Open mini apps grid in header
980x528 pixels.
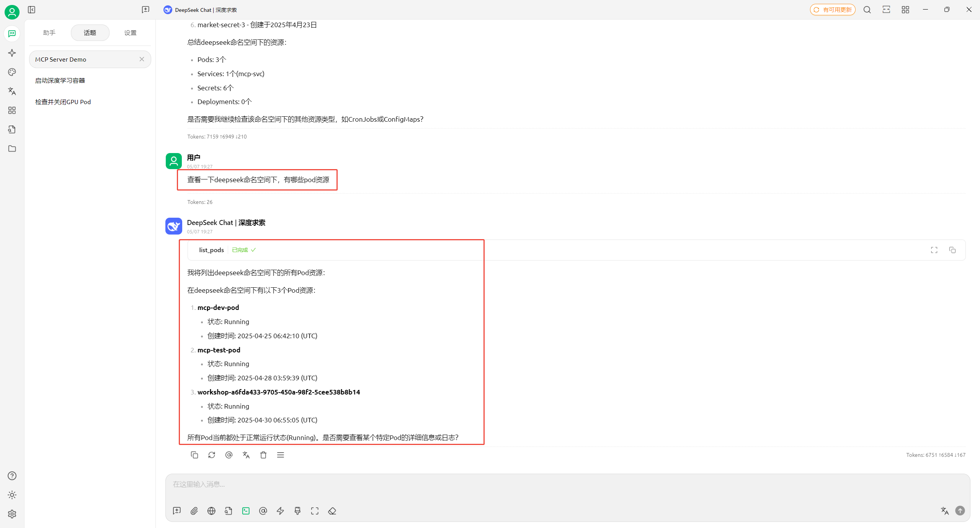pyautogui.click(x=905, y=10)
